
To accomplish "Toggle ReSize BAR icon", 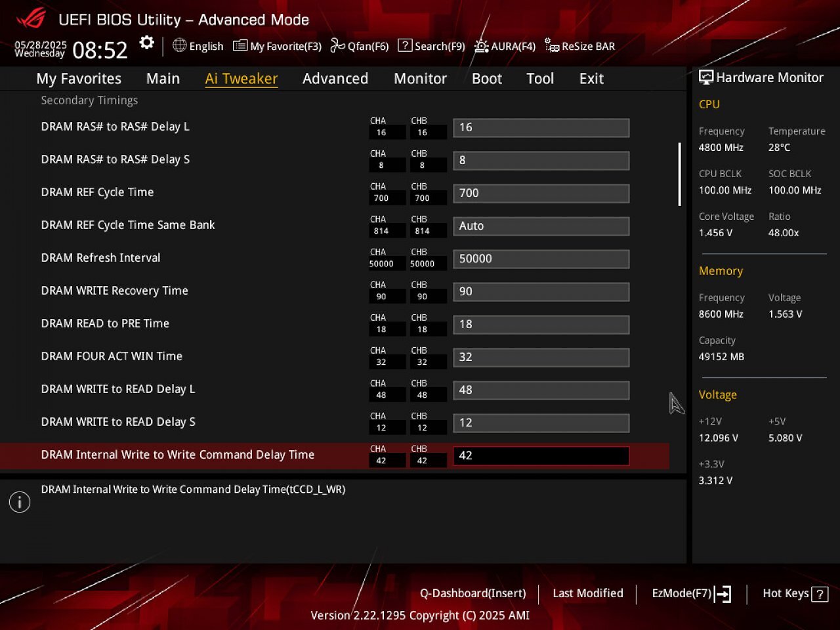I will 552,46.
